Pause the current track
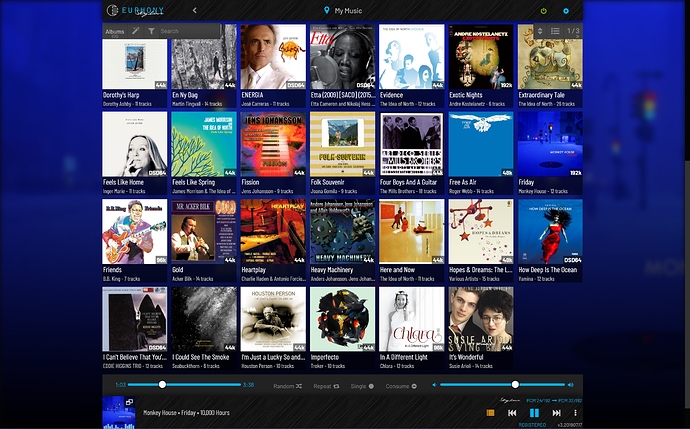The height and width of the screenshot is (429, 690). pos(534,413)
